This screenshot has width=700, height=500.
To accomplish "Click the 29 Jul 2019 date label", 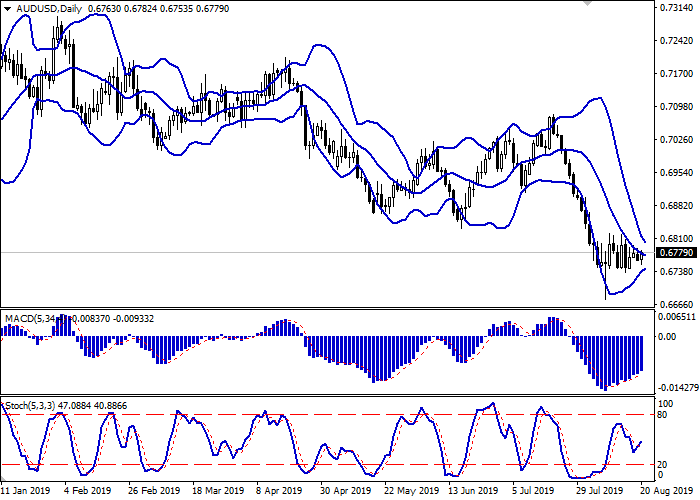I will pyautogui.click(x=601, y=491).
